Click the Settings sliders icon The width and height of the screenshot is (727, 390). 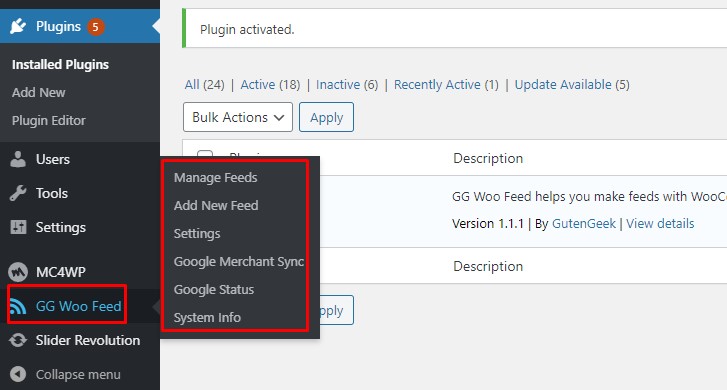18,227
